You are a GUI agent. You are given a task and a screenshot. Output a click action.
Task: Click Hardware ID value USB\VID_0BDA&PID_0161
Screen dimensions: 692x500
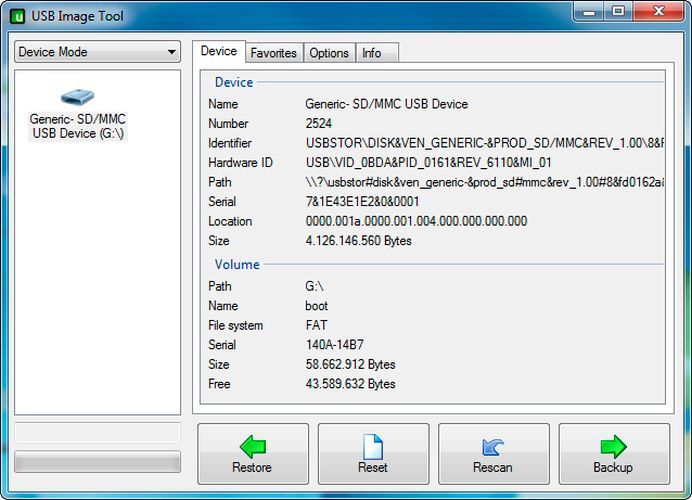pos(429,162)
